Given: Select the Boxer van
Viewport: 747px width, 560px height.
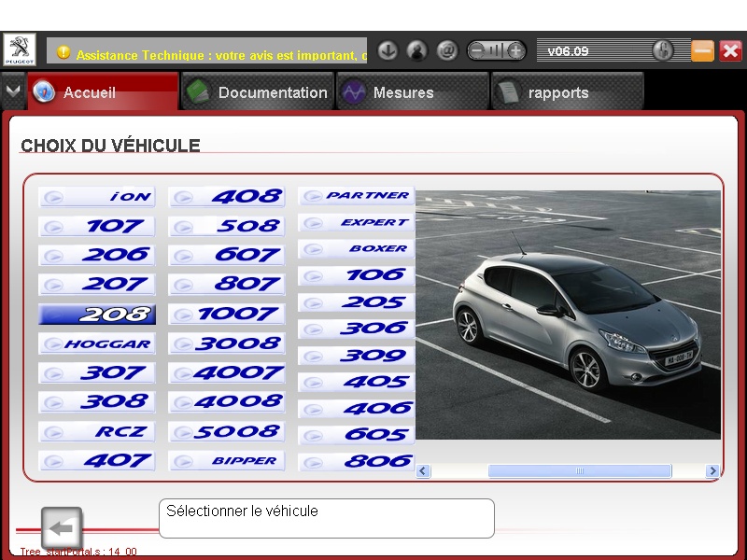Looking at the screenshot, I should pos(357,248).
